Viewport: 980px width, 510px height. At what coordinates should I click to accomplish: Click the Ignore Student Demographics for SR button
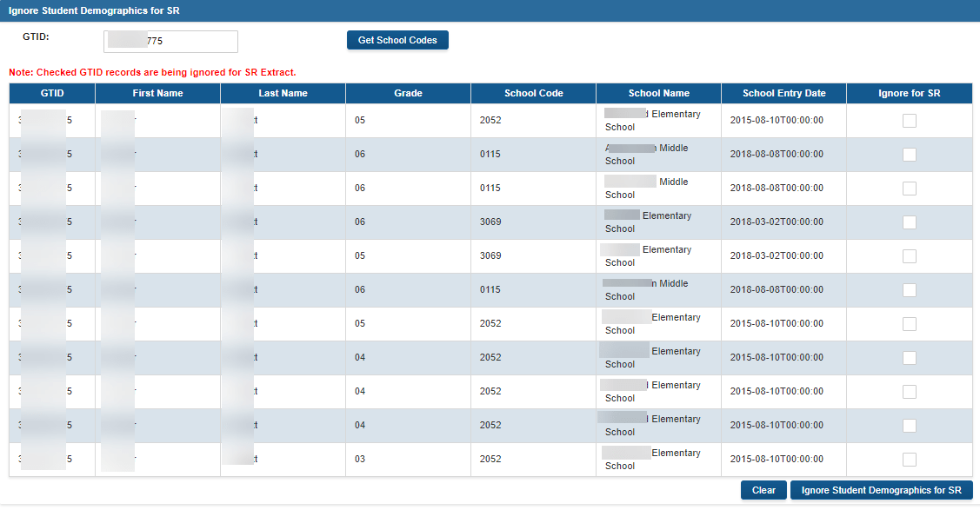tap(881, 489)
